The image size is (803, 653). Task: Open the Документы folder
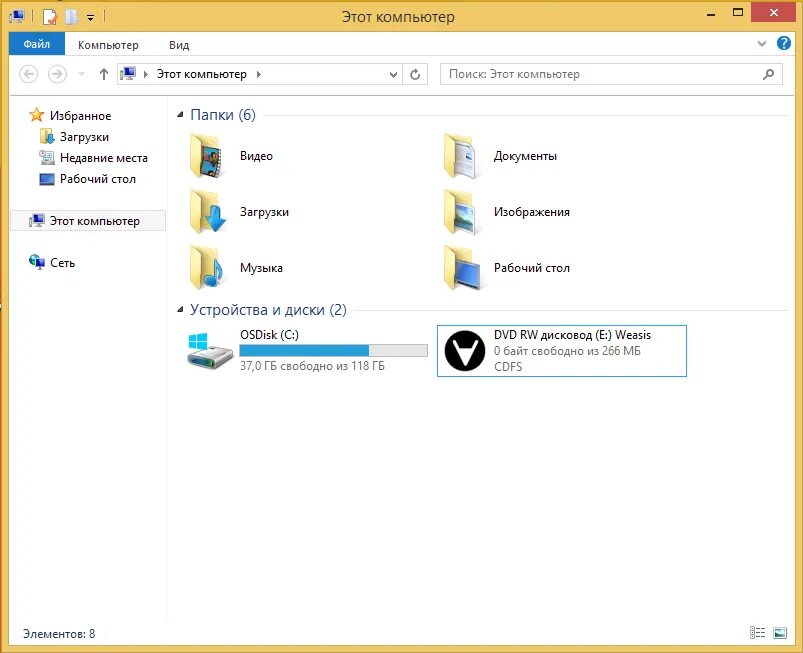tap(500, 156)
